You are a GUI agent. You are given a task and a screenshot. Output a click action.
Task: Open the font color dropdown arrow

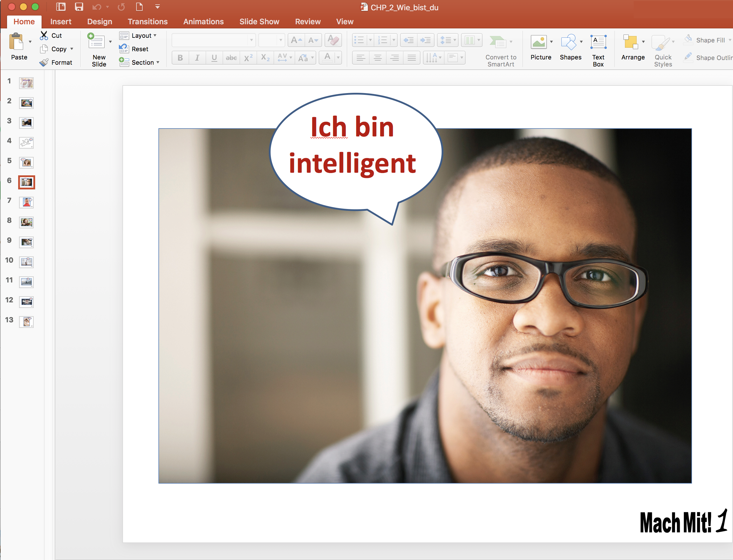[x=338, y=58]
